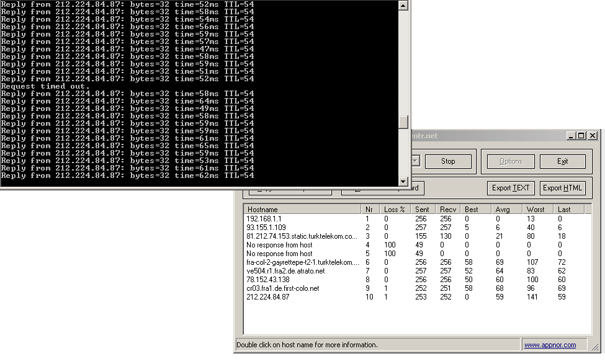Click the Worst value 107 in row 6
The height and width of the screenshot is (364, 605).
[x=532, y=262]
